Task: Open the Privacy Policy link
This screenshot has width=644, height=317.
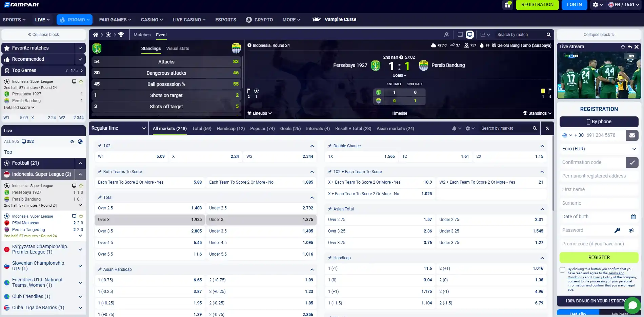Action: coord(602,277)
